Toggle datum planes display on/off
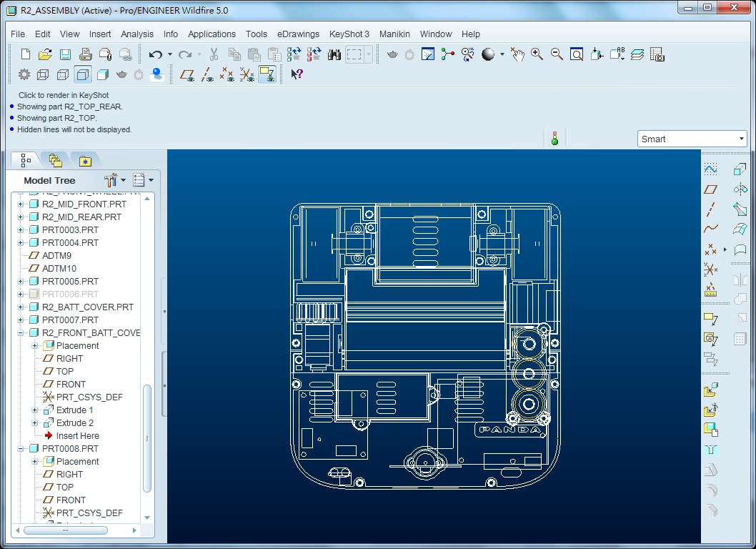 (x=187, y=74)
